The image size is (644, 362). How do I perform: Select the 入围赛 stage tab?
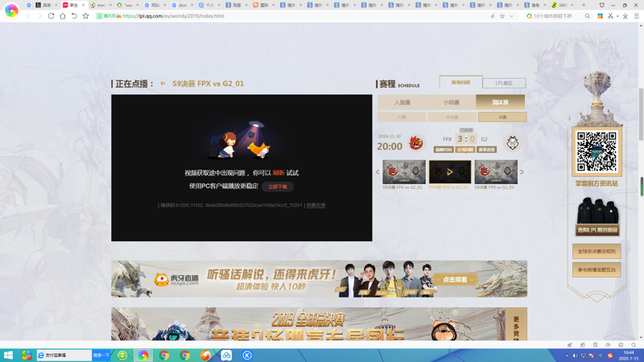[x=402, y=102]
